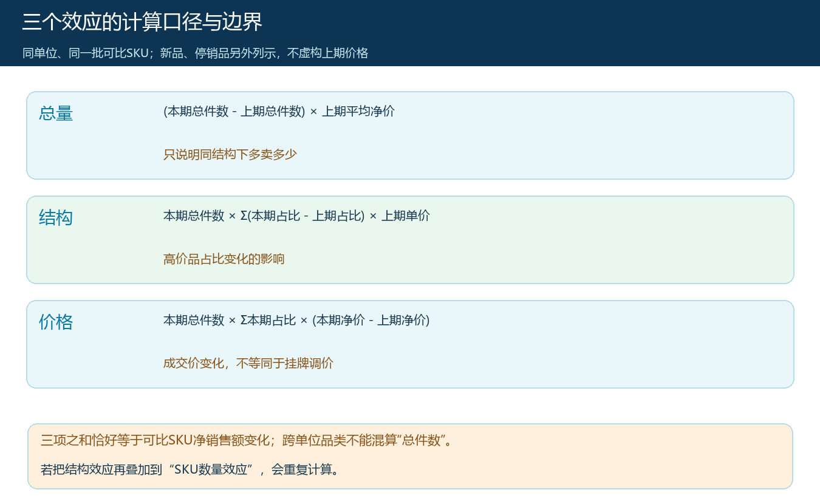This screenshot has height=504, width=820.
Task: Click the title 三个效应的计算口径与边界
Action: (142, 22)
